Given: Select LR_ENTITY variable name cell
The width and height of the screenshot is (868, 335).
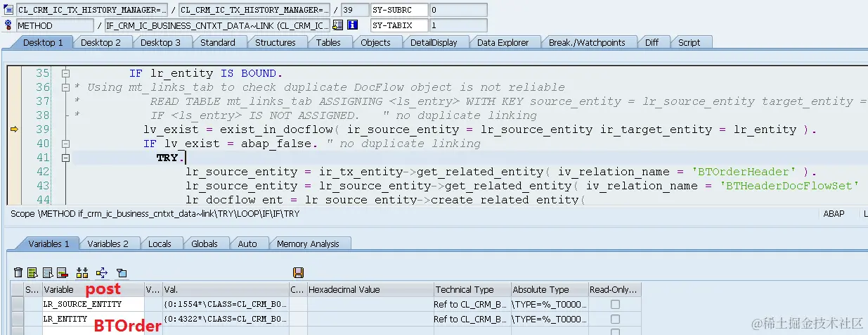Looking at the screenshot, I should click(93, 319).
